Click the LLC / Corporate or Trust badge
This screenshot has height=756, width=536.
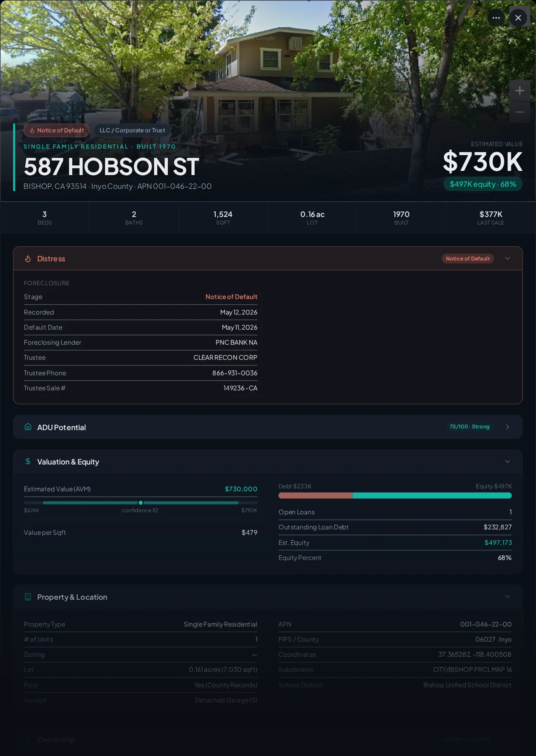pyautogui.click(x=132, y=130)
